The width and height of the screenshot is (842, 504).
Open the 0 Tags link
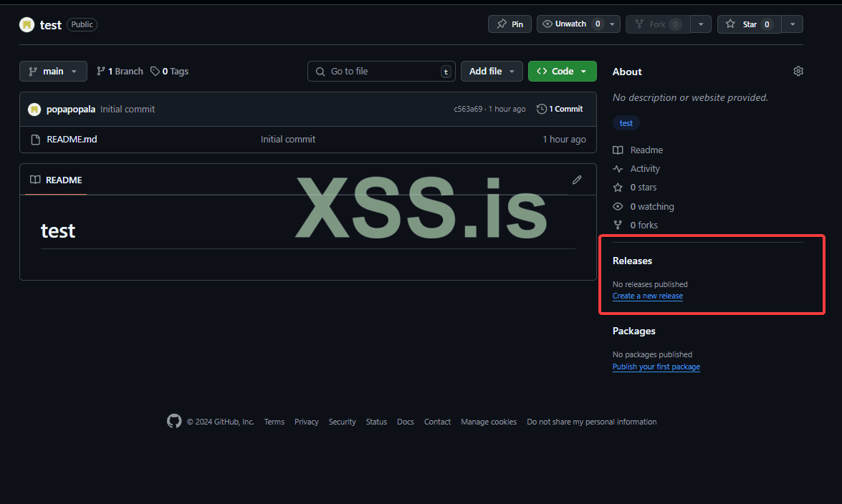(170, 72)
